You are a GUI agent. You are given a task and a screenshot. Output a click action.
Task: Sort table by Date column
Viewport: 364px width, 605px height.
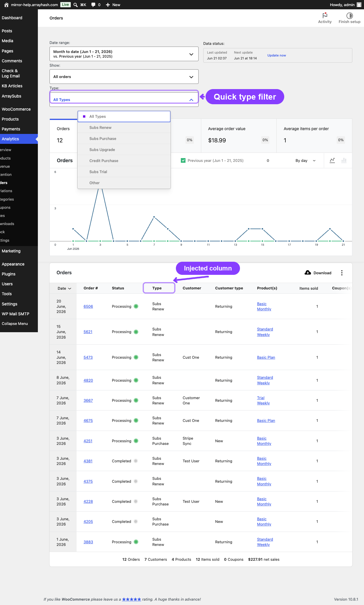pos(64,288)
